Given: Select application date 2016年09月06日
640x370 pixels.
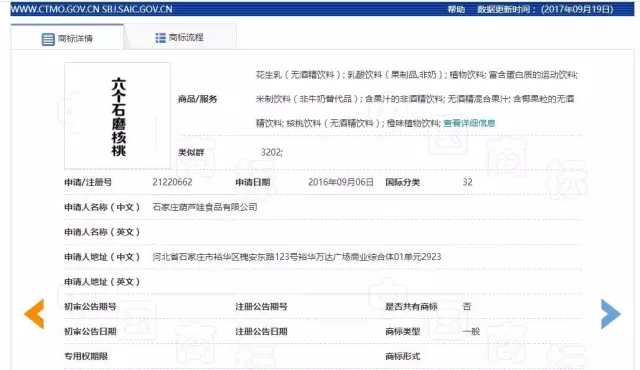Looking at the screenshot, I should point(341,182).
